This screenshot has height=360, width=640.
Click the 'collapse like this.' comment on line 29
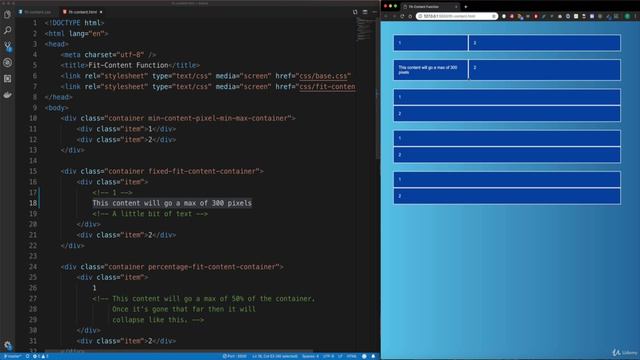coord(150,320)
